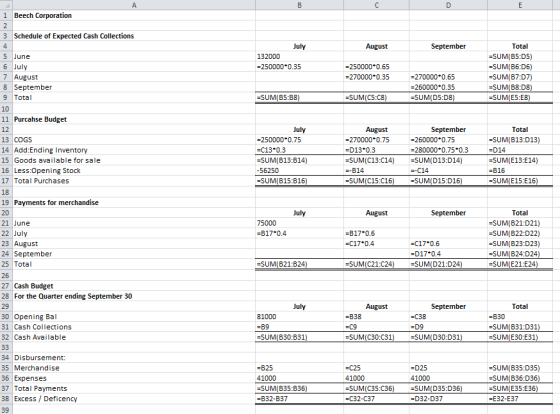Select the =260000*0.35 cell
This screenshot has height=414, width=560.
(448, 87)
